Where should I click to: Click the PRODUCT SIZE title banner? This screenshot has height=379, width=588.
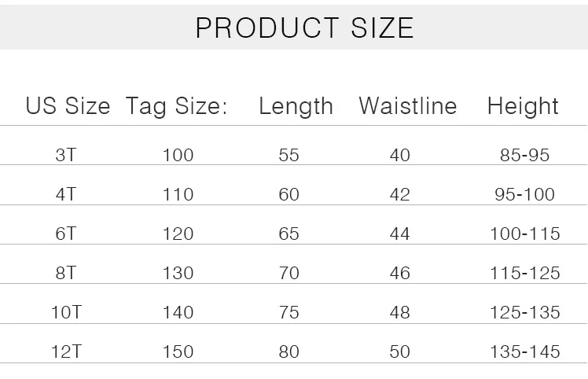coord(294,27)
